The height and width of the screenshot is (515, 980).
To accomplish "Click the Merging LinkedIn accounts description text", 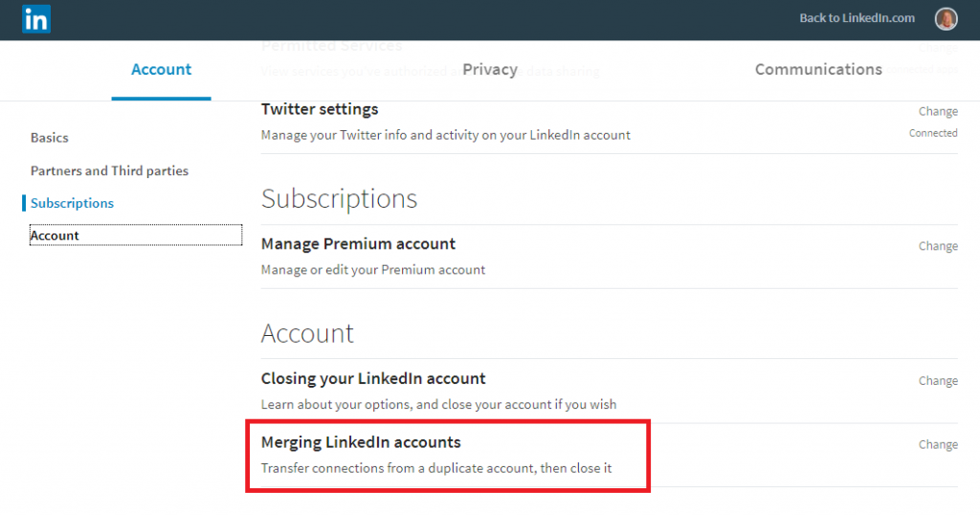I will [x=435, y=469].
